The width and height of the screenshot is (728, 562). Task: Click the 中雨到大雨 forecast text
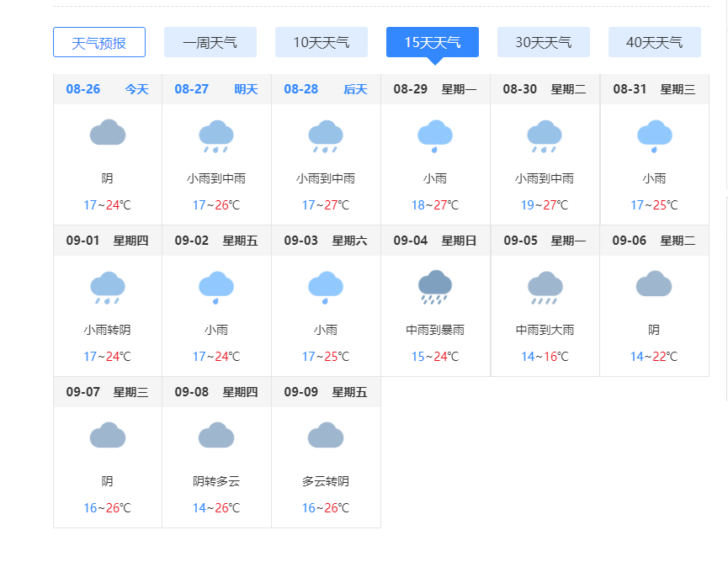tap(545, 330)
